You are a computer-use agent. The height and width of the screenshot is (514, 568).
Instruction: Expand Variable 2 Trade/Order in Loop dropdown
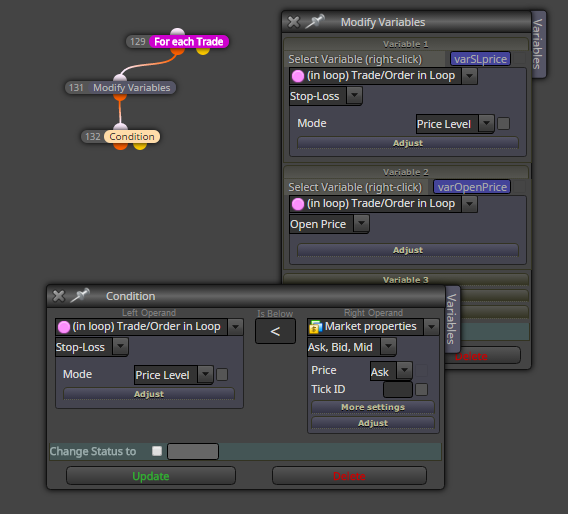[x=469, y=204]
